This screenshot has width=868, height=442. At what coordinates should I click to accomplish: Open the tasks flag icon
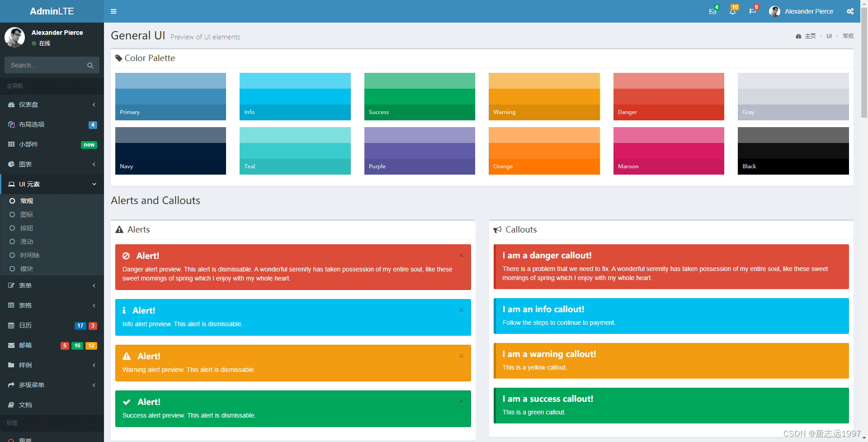(x=752, y=11)
